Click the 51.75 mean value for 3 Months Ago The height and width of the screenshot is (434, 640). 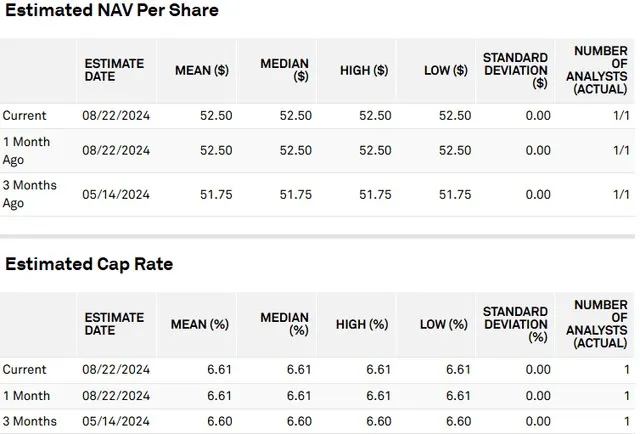(x=215, y=194)
